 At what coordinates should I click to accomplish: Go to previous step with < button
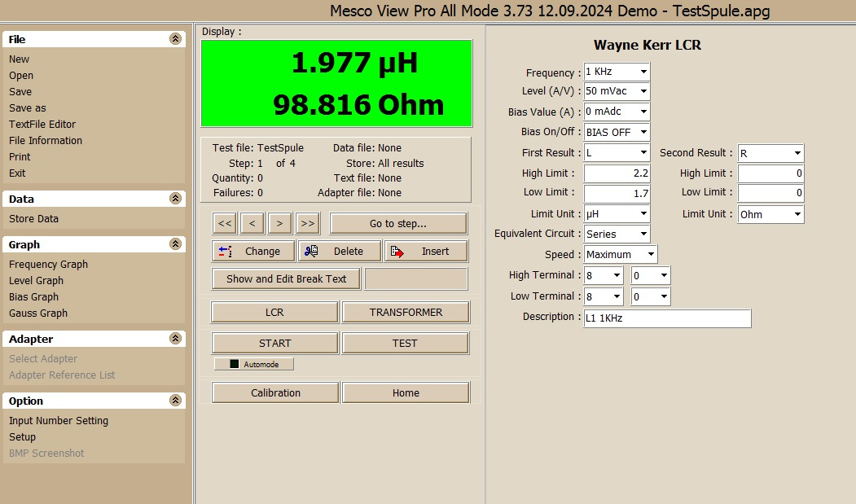(252, 224)
